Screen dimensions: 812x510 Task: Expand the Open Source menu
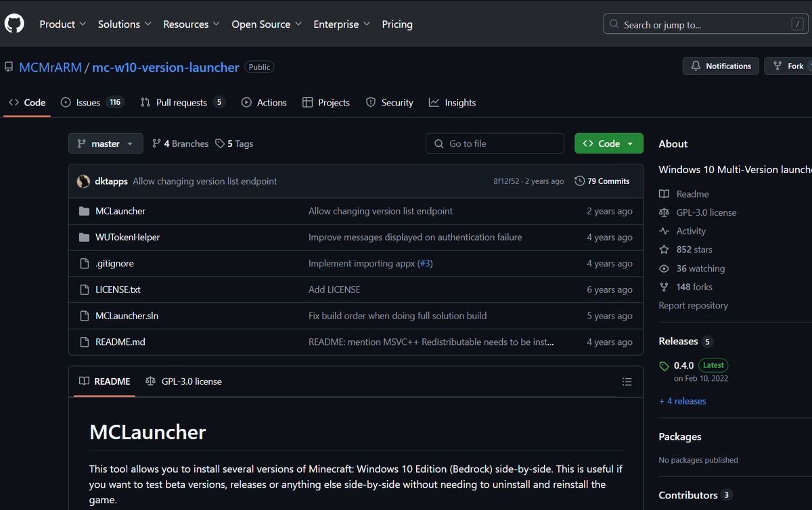267,24
